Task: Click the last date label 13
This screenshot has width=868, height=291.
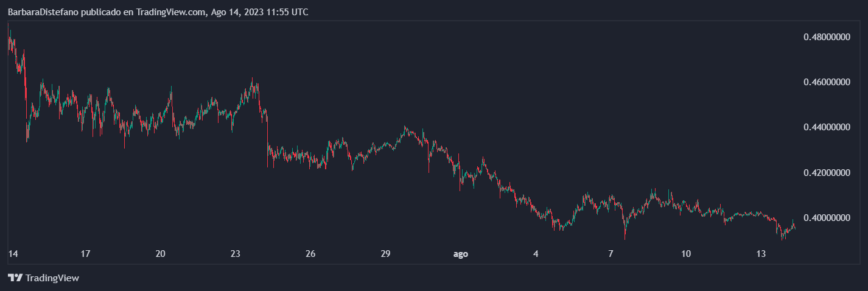Action: tap(761, 254)
